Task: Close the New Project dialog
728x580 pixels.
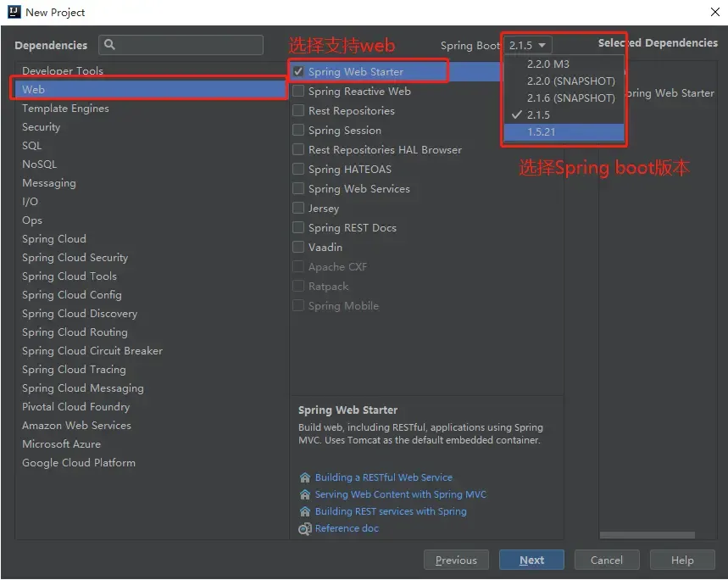Action: (714, 12)
